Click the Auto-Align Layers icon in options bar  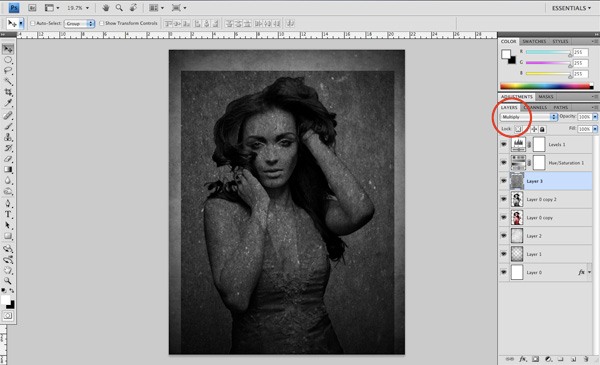point(290,23)
